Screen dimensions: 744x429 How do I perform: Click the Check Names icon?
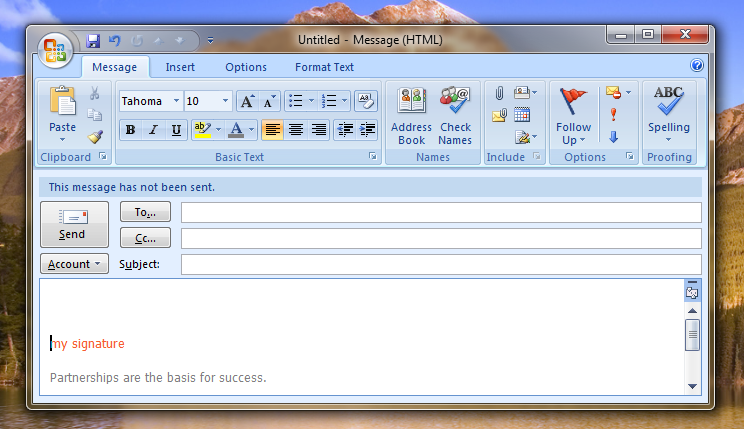[455, 116]
